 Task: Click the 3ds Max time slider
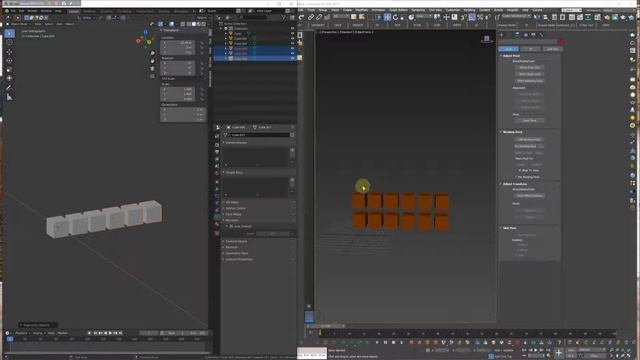pyautogui.click(x=325, y=326)
